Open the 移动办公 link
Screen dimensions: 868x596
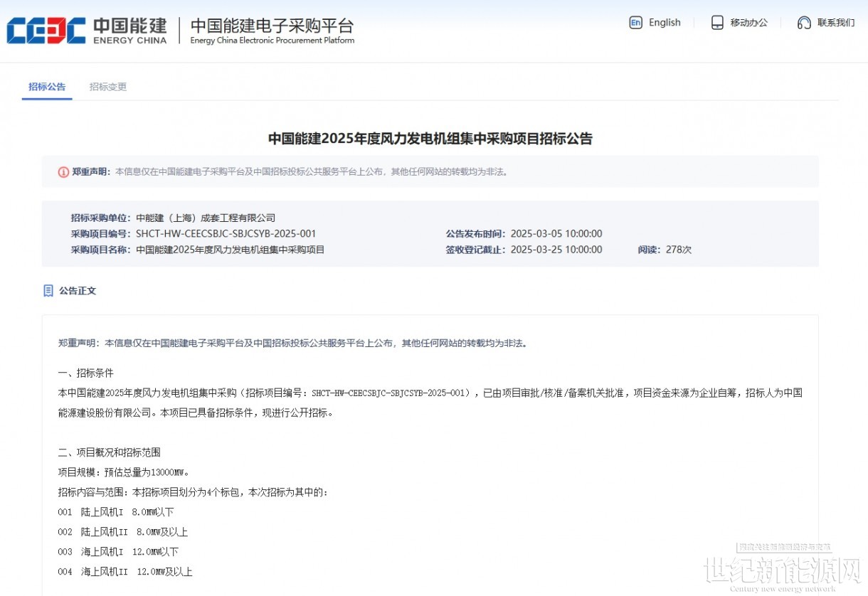click(749, 23)
